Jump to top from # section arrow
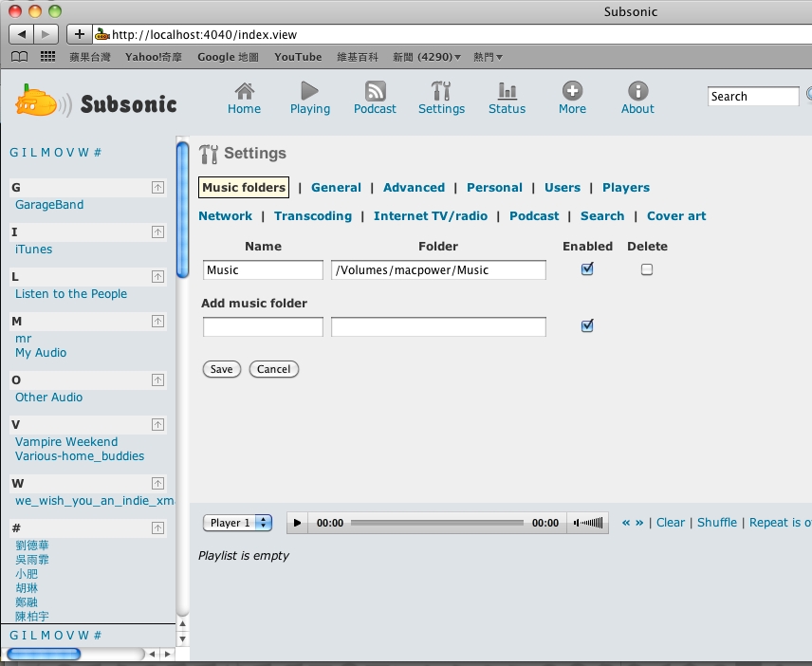812x666 pixels. click(158, 527)
